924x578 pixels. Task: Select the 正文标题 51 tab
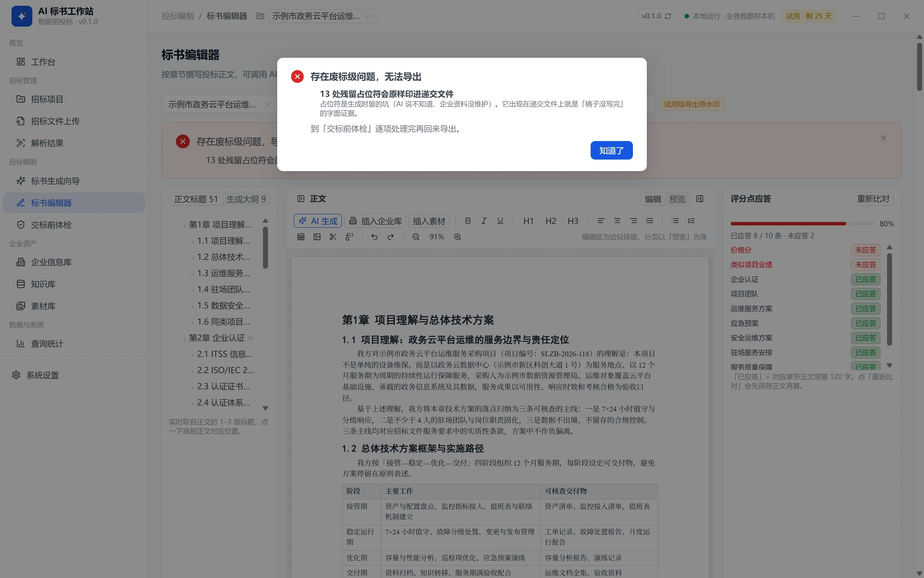pyautogui.click(x=196, y=199)
